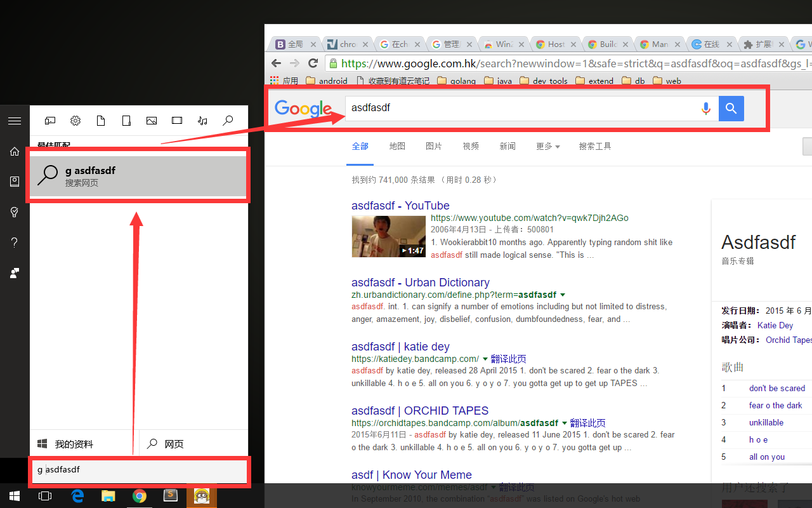Click the Google logo
Image resolution: width=812 pixels, height=508 pixels.
303,109
